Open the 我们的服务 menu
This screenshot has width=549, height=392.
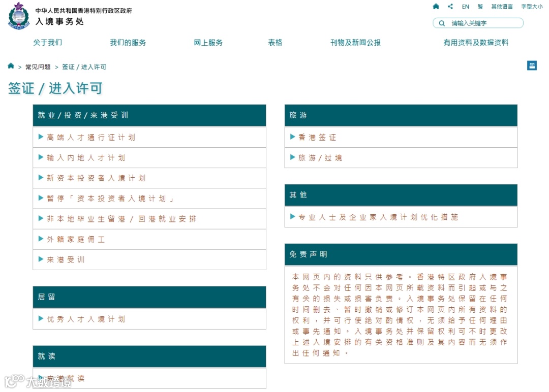pos(128,42)
